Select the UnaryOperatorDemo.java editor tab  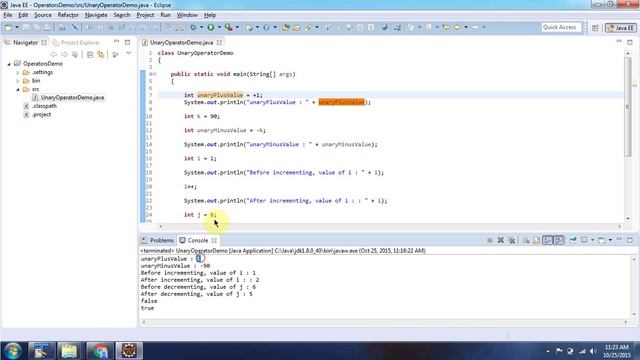182,42
